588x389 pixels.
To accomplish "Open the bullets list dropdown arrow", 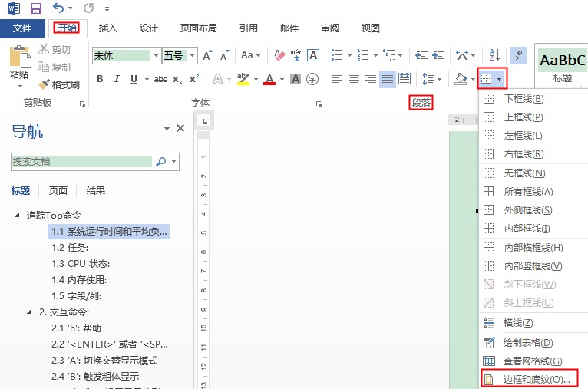I will tap(349, 56).
